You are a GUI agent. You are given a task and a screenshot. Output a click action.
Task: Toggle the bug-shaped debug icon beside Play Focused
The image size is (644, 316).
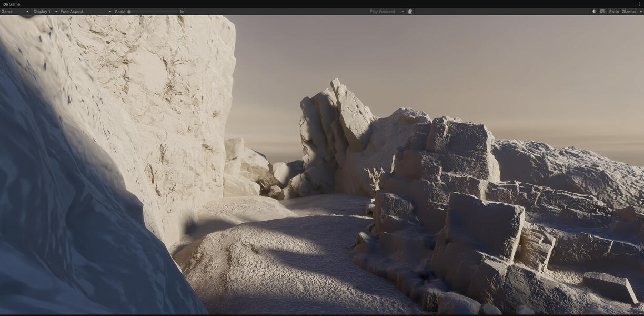click(x=409, y=11)
